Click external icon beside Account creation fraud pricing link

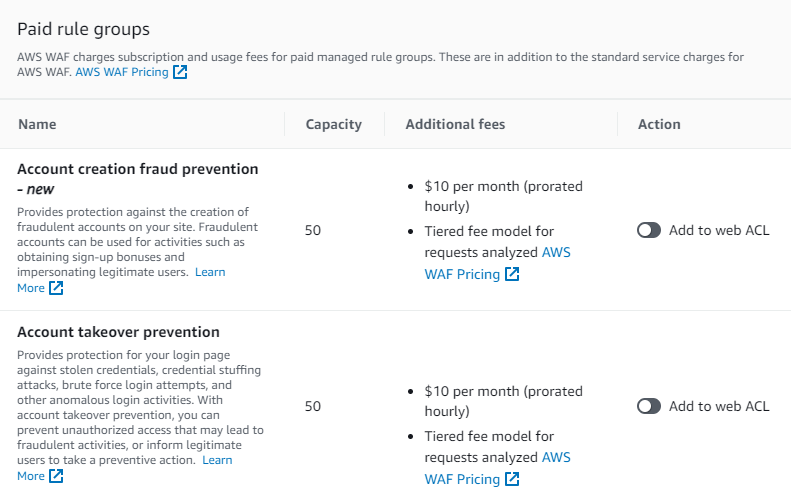pos(512,274)
